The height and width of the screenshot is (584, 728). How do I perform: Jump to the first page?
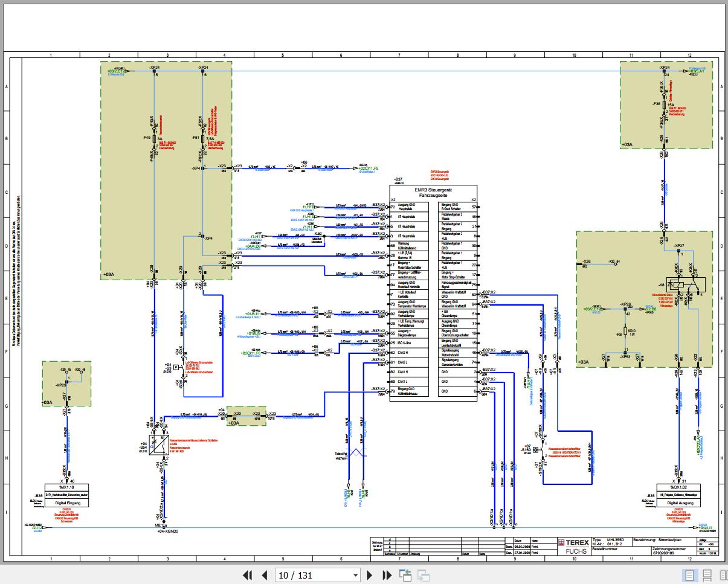(247, 575)
